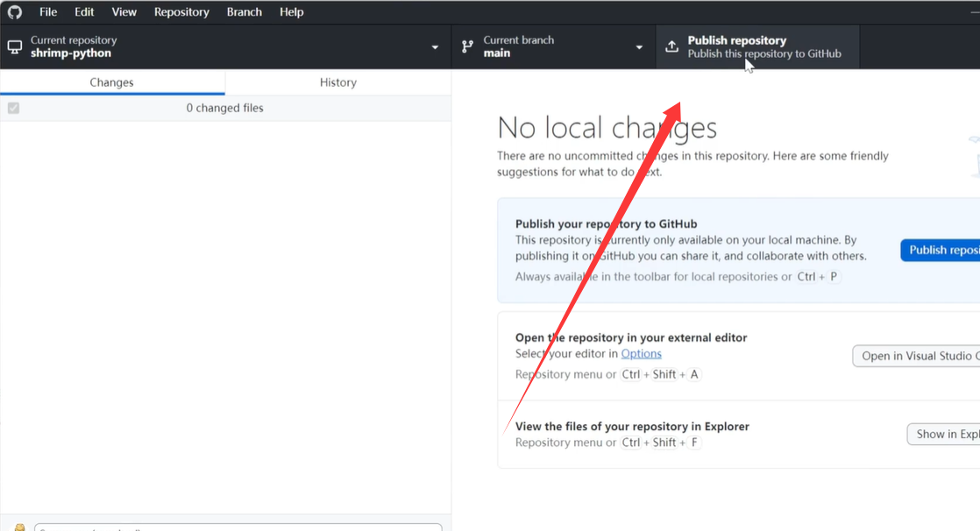The width and height of the screenshot is (980, 531).
Task: Click the GitHub Desktop logo icon
Action: [x=15, y=12]
